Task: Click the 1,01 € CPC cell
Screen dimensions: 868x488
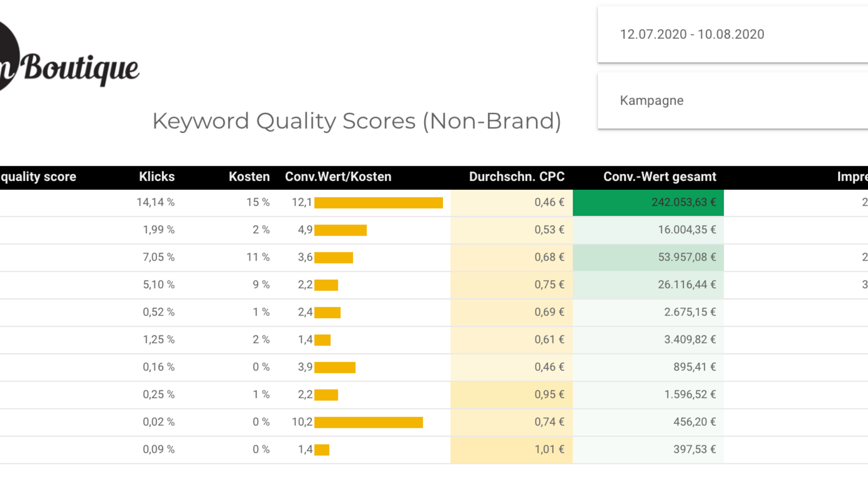Action: (x=512, y=450)
